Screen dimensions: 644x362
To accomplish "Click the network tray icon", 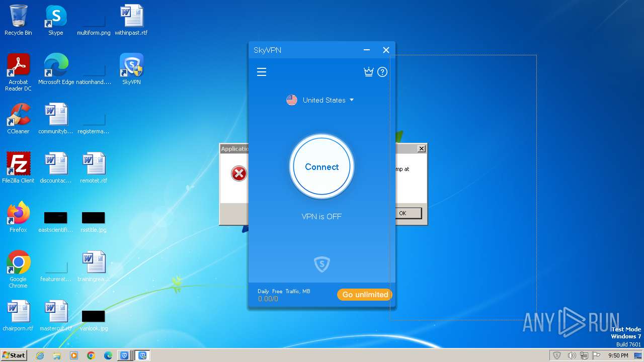I will 585,355.
